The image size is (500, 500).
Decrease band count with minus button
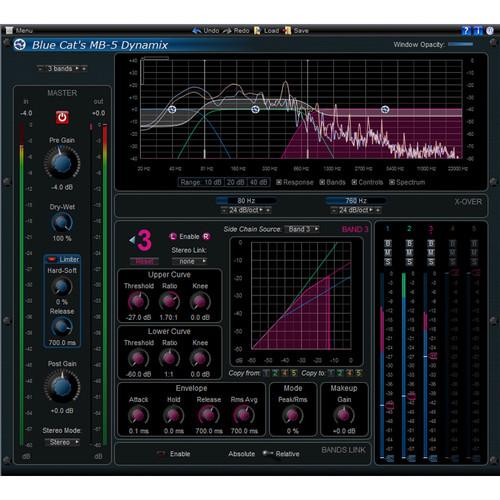40,68
